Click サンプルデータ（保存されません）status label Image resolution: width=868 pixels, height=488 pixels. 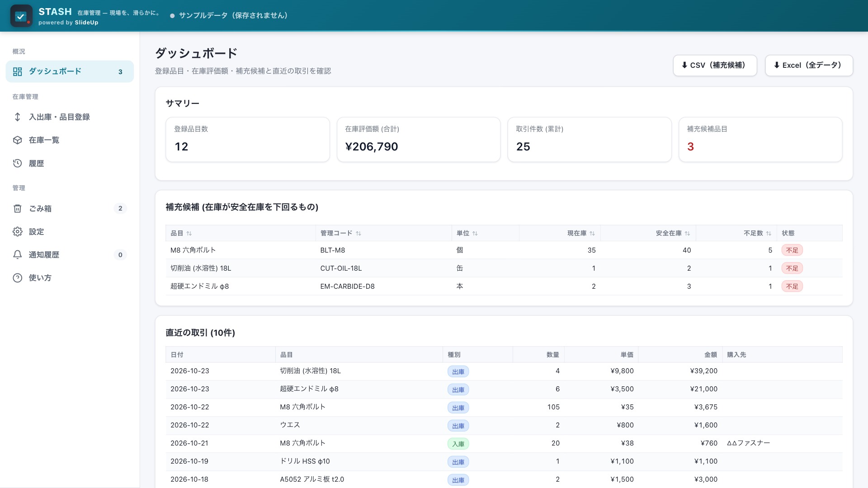233,16
